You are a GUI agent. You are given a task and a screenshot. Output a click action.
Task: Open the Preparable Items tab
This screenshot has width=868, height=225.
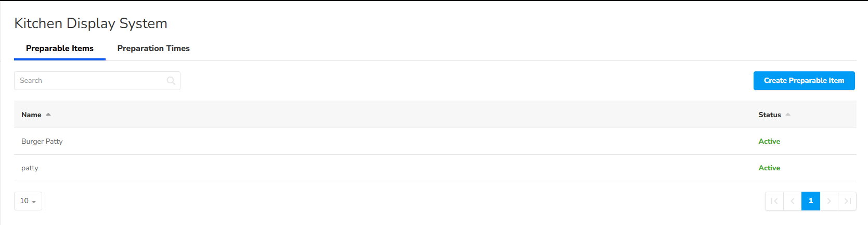(x=60, y=48)
